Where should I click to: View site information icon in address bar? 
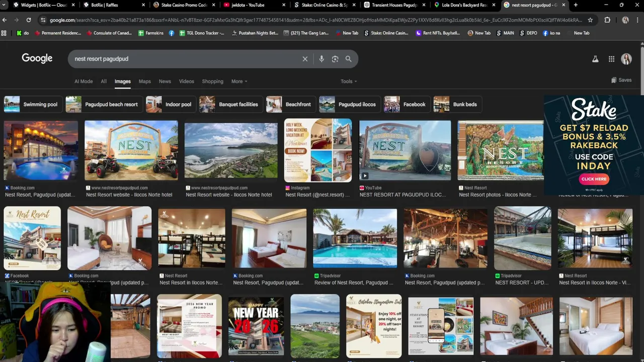tap(43, 20)
